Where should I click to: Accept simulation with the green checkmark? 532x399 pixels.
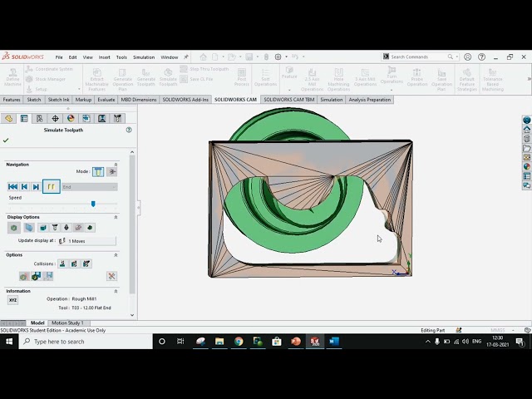pos(6,140)
